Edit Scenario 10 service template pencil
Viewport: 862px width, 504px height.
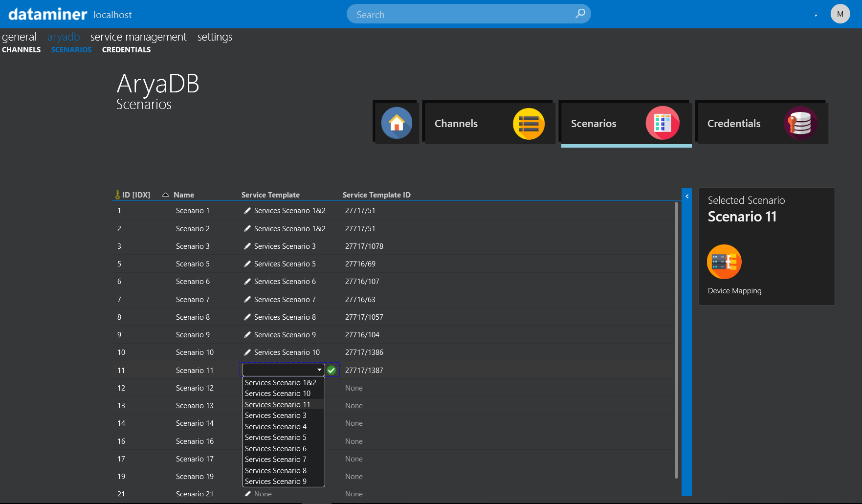pos(247,352)
